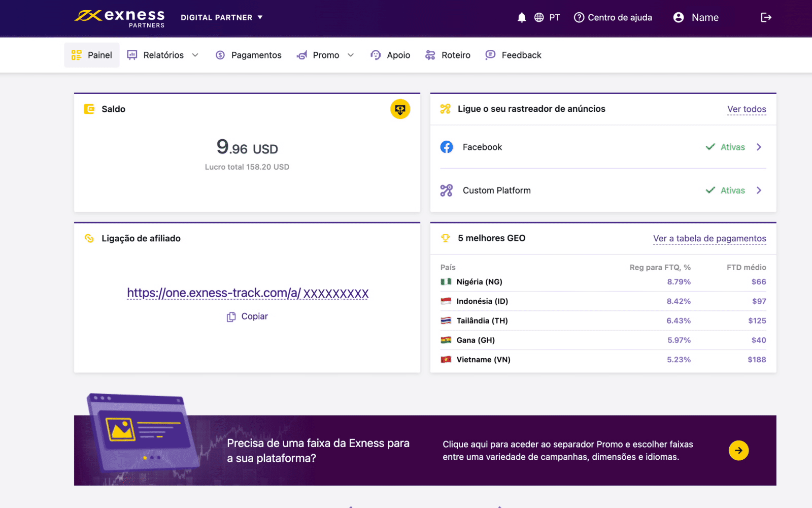The image size is (812, 508).
Task: Click Custom Platform Ativas status
Action: (x=726, y=190)
